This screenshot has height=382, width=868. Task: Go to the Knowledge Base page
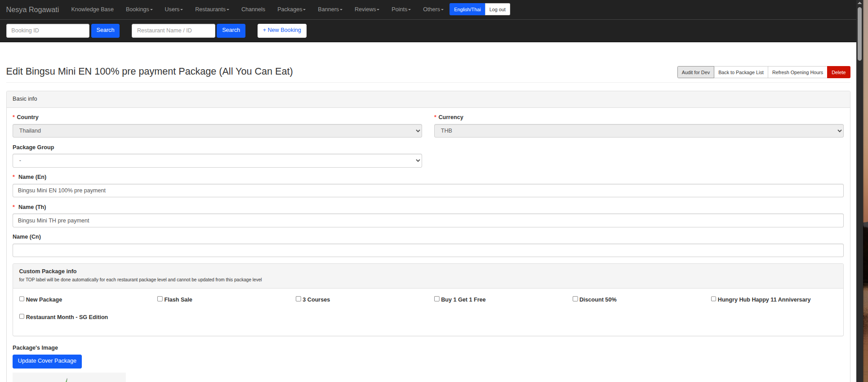point(92,9)
